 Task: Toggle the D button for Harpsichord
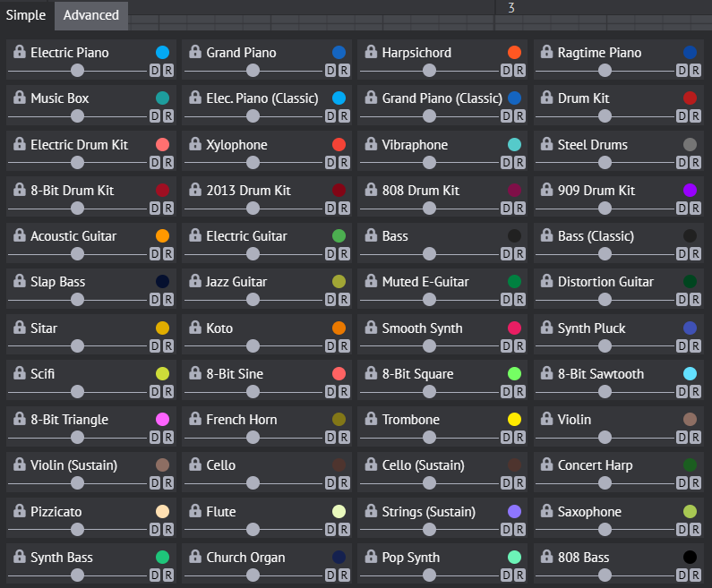507,71
